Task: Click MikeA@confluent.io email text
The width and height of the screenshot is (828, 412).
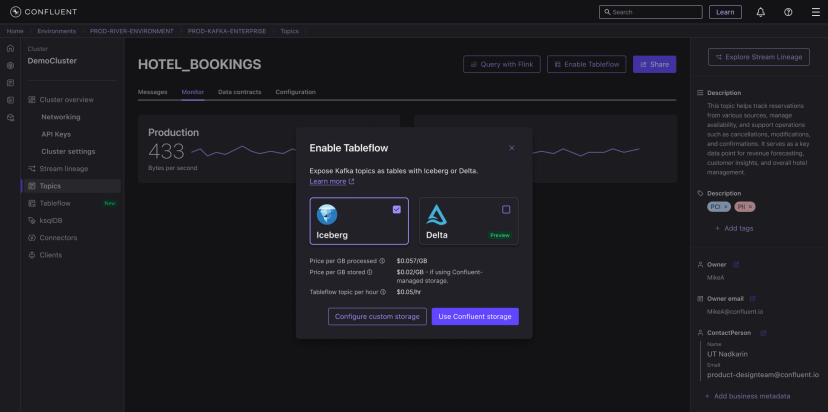Action: click(x=735, y=312)
